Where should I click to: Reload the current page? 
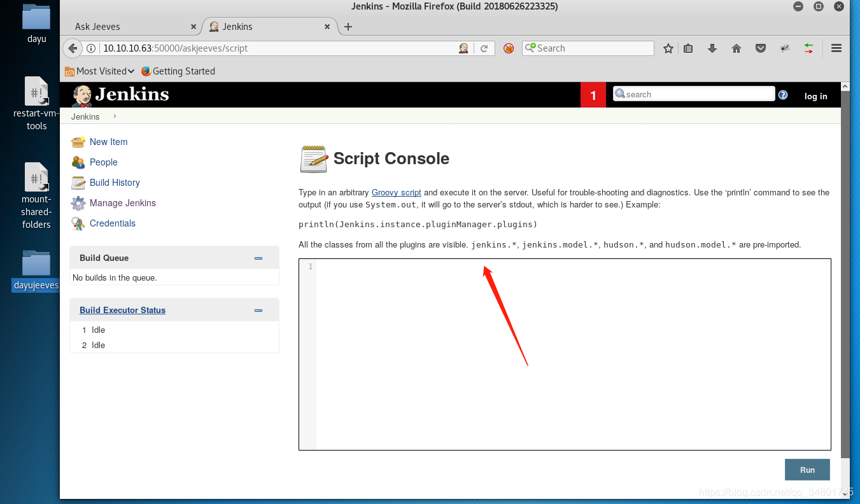click(484, 48)
